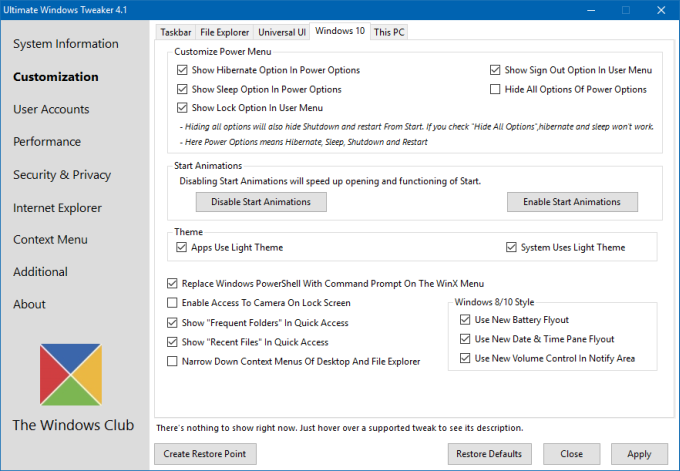
Task: Uncheck Show Lock Option In User Menu
Action: (182, 108)
